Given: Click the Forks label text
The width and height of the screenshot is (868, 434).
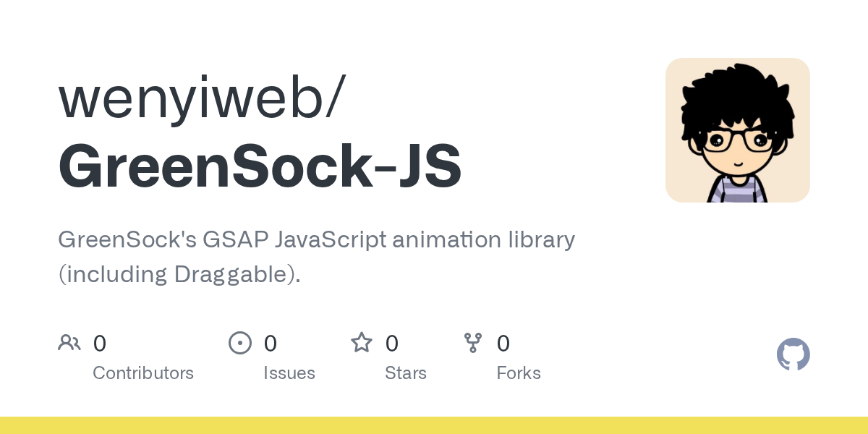Looking at the screenshot, I should [519, 373].
